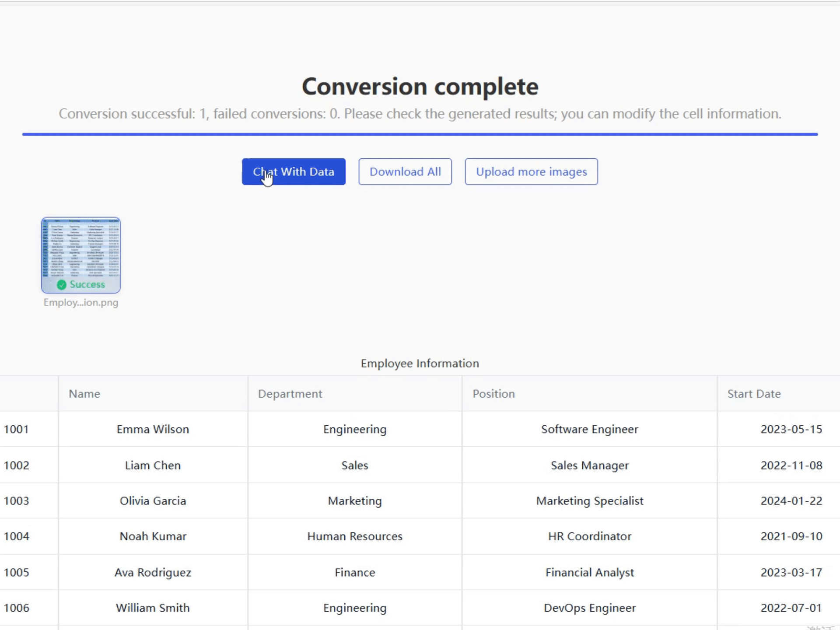Viewport: 840px width, 630px height.
Task: Click the Employ...ion.png file name label
Action: pos(81,303)
